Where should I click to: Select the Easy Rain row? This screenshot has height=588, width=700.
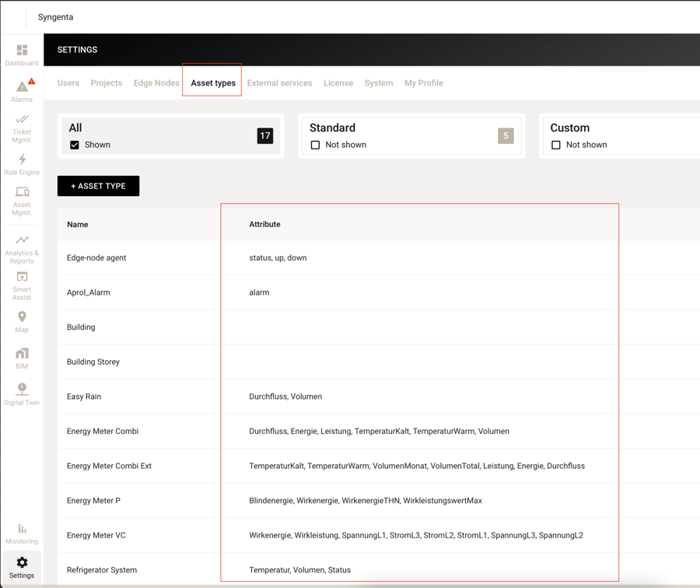(x=379, y=397)
